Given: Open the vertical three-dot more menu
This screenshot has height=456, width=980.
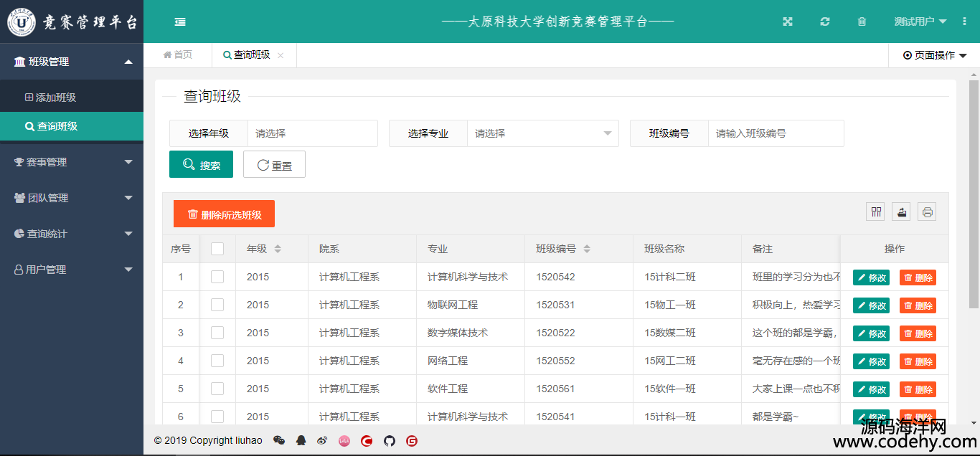Looking at the screenshot, I should click(964, 22).
